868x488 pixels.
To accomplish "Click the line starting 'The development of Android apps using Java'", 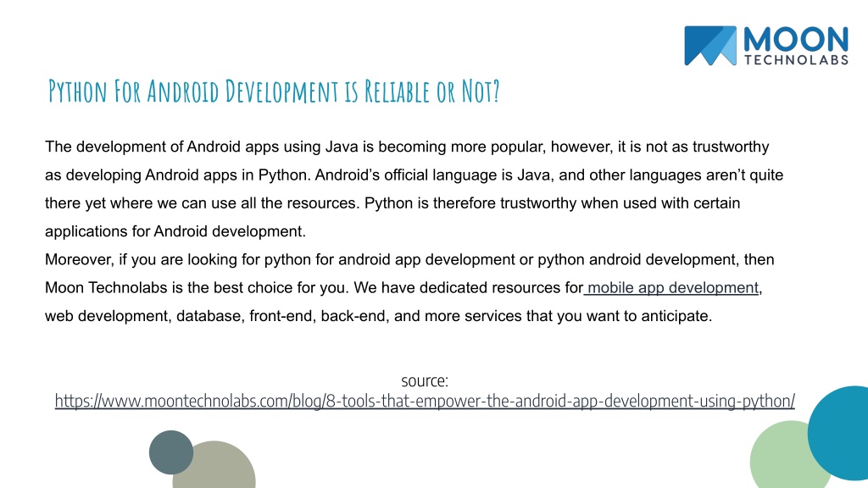I will (407, 147).
